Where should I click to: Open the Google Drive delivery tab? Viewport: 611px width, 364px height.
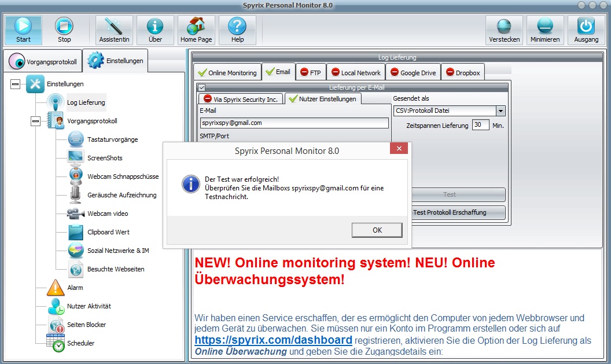(413, 72)
